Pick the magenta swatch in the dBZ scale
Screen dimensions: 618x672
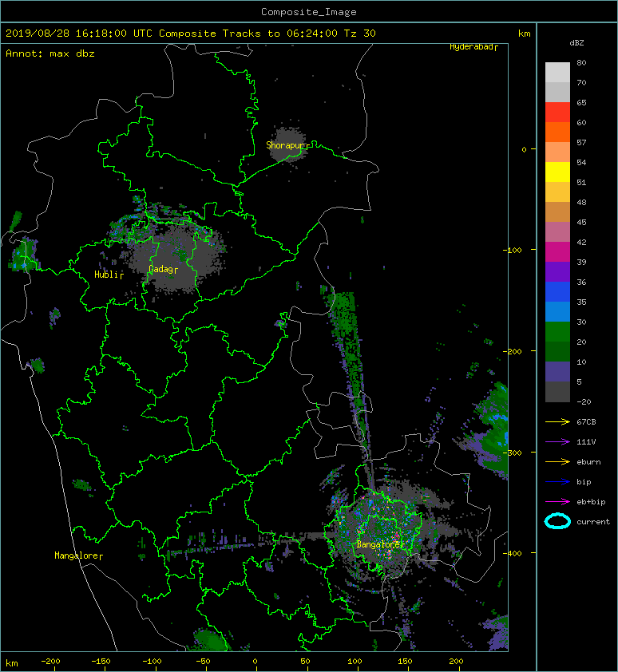[x=557, y=251]
